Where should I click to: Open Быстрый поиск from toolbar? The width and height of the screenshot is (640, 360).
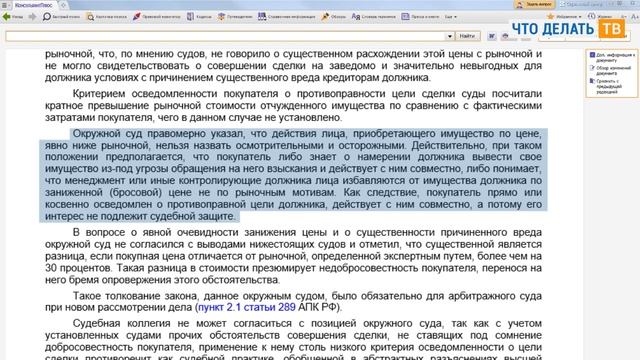click(61, 17)
